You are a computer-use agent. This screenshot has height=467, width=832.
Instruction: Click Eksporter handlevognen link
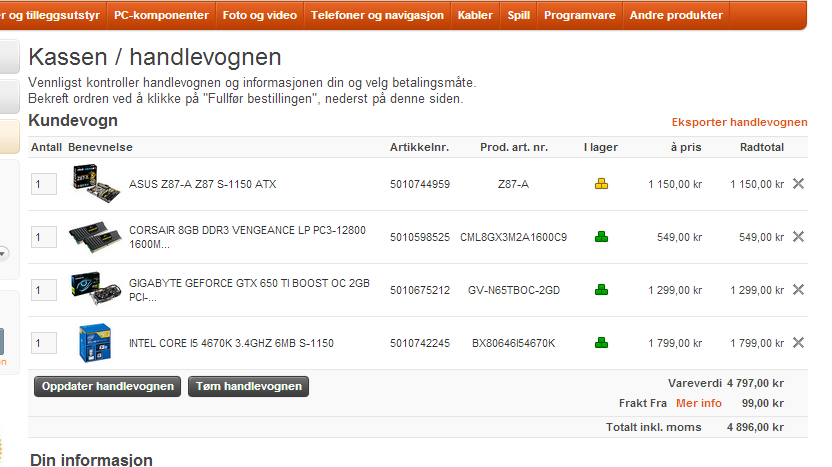click(x=739, y=122)
